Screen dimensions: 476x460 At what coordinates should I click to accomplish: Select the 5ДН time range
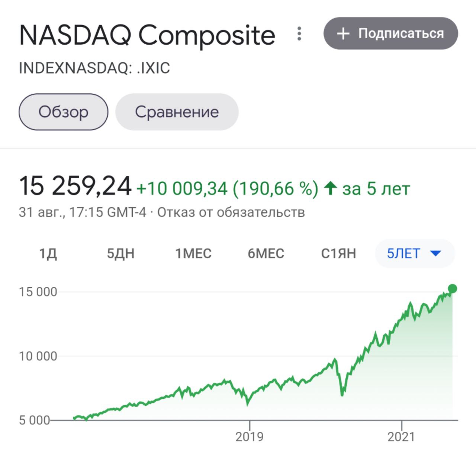(120, 254)
